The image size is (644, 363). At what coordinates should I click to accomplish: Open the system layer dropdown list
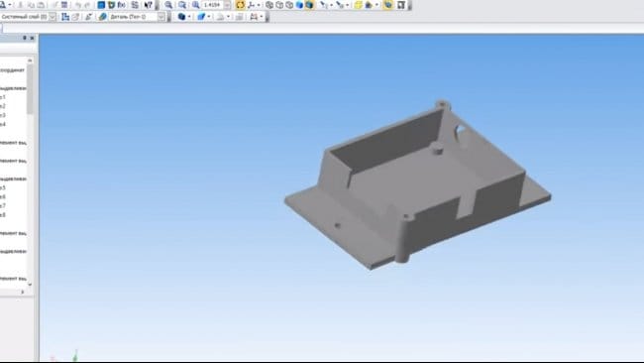pos(53,17)
